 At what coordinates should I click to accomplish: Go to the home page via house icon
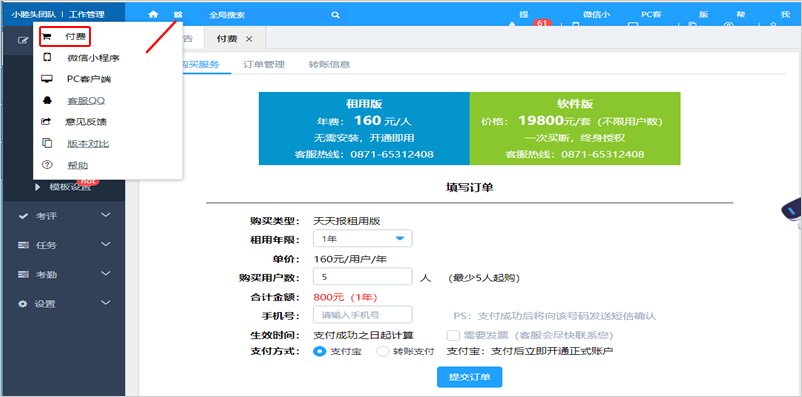[x=153, y=15]
